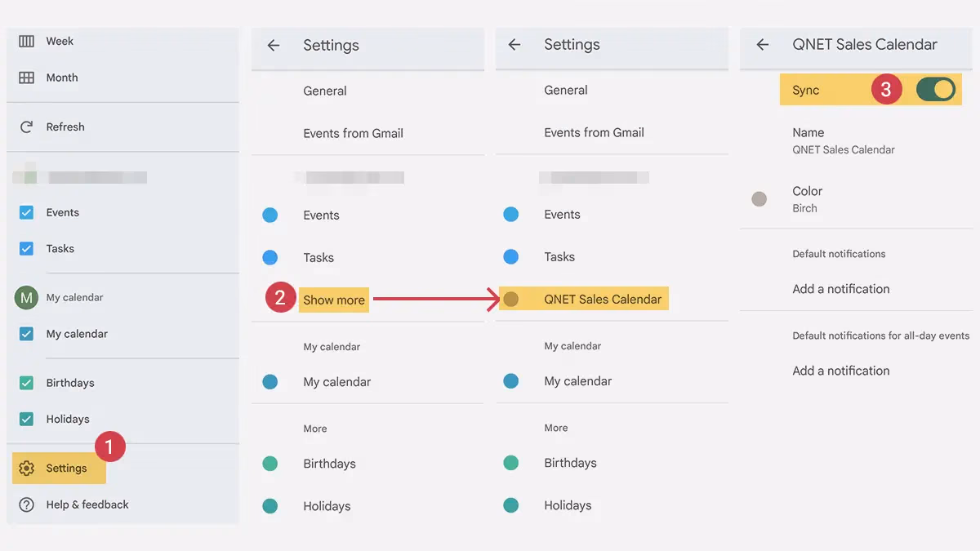
Task: Click My calendar dot in third panel
Action: [x=511, y=381]
